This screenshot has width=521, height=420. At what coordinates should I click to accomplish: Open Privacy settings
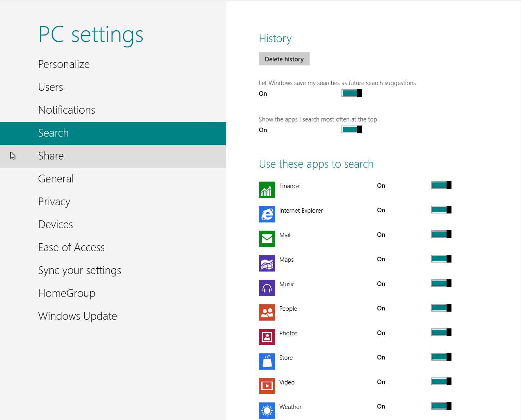coord(113,202)
